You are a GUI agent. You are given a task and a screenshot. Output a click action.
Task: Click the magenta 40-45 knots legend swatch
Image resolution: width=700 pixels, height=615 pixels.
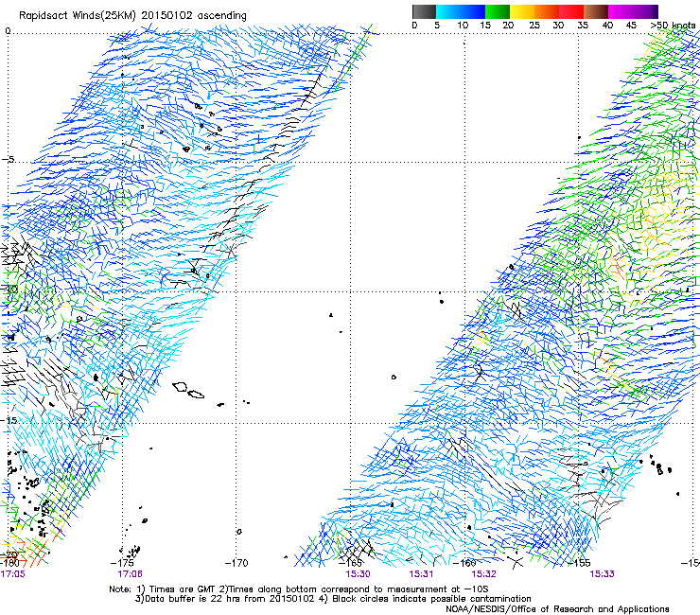tap(621, 11)
